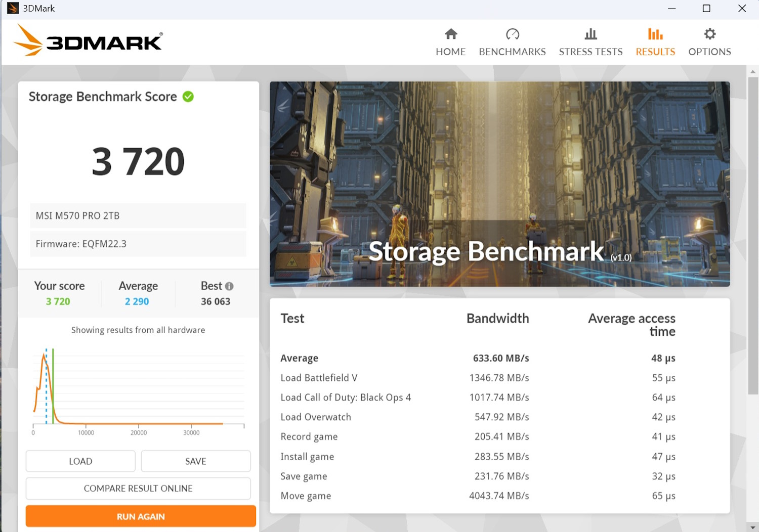Click the 3DMark title bar app icon
This screenshot has width=759, height=532.
13,8
